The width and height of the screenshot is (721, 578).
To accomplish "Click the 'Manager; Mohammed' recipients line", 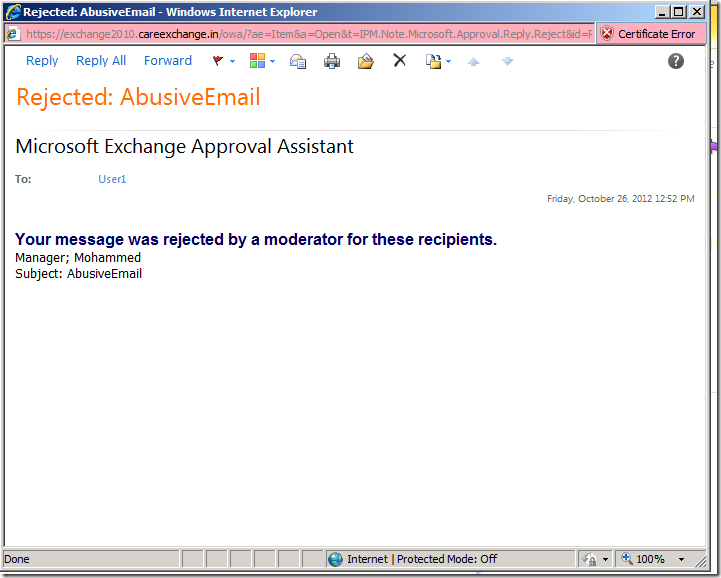I will click(x=78, y=258).
